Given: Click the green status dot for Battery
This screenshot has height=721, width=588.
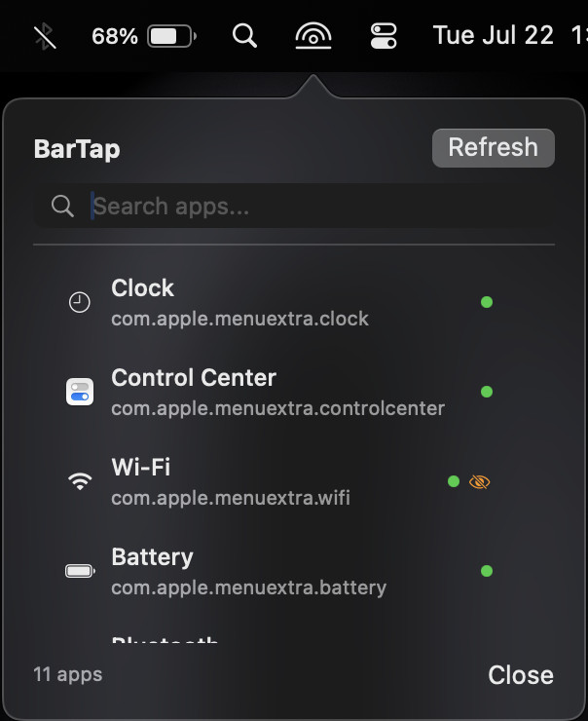Looking at the screenshot, I should (487, 571).
